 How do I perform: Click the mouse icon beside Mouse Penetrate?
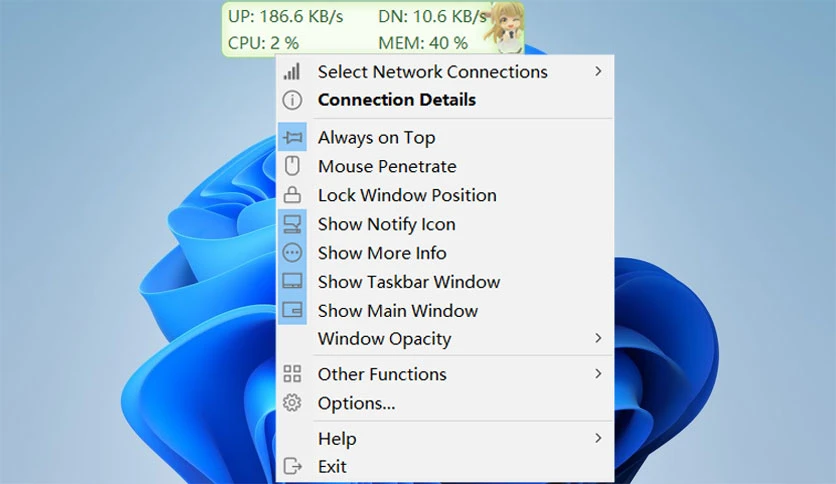292,166
